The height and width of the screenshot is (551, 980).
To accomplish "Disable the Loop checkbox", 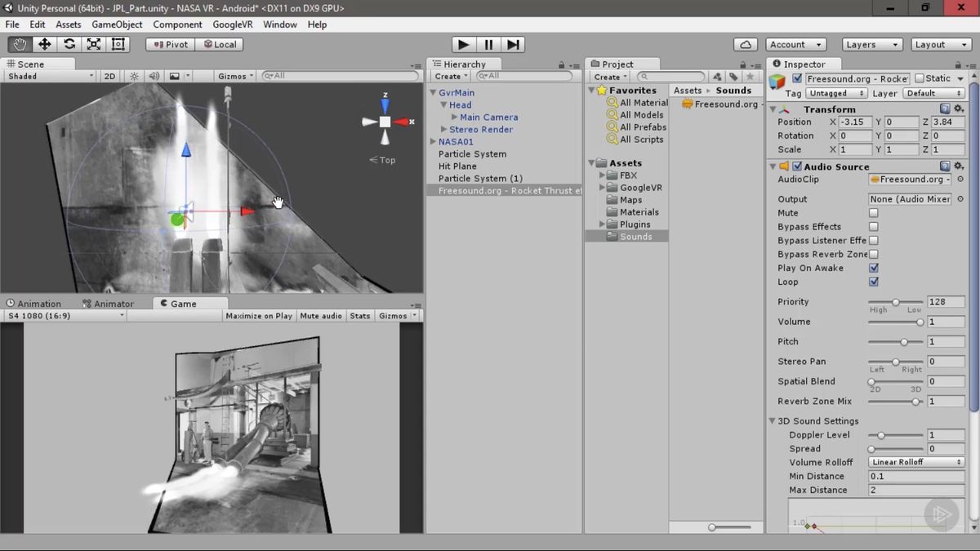I will 874,282.
